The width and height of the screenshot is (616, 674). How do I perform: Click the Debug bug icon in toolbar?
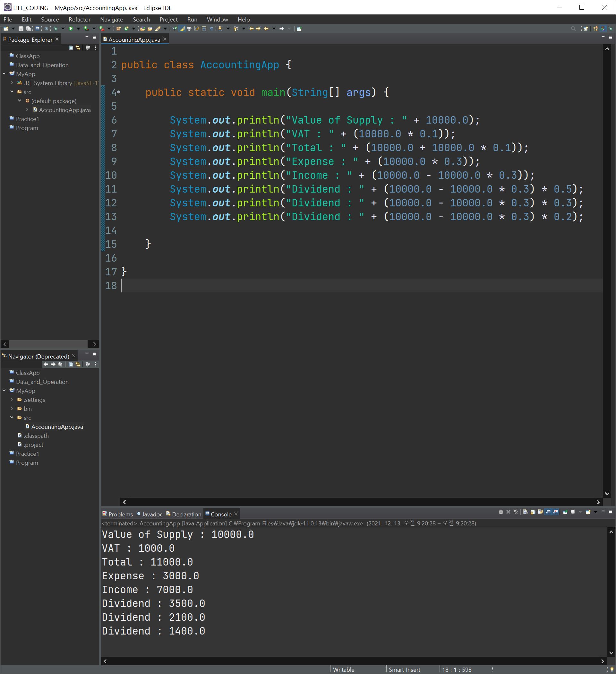point(56,29)
